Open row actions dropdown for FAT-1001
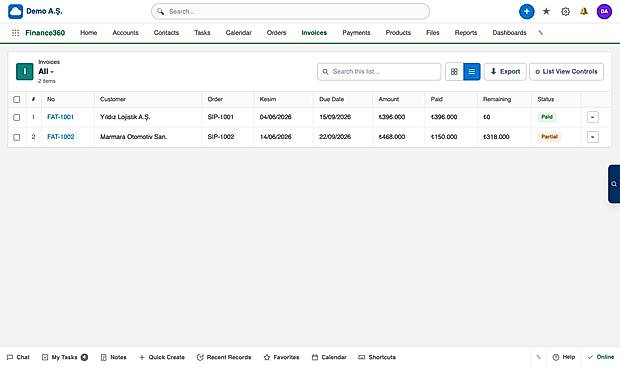This screenshot has height=368, width=620. [x=592, y=117]
